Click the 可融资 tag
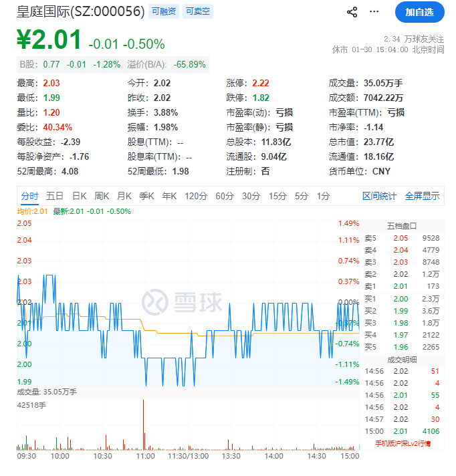The image size is (456, 476). pyautogui.click(x=164, y=11)
